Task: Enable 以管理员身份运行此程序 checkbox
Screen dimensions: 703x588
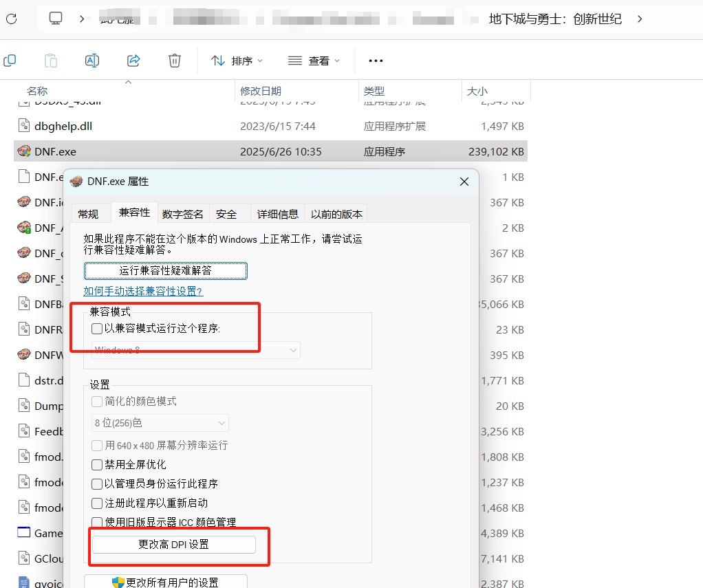Action: click(97, 484)
